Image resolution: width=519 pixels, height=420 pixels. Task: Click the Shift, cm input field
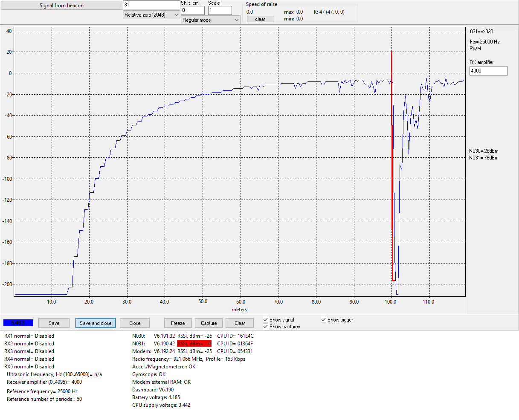pyautogui.click(x=193, y=10)
